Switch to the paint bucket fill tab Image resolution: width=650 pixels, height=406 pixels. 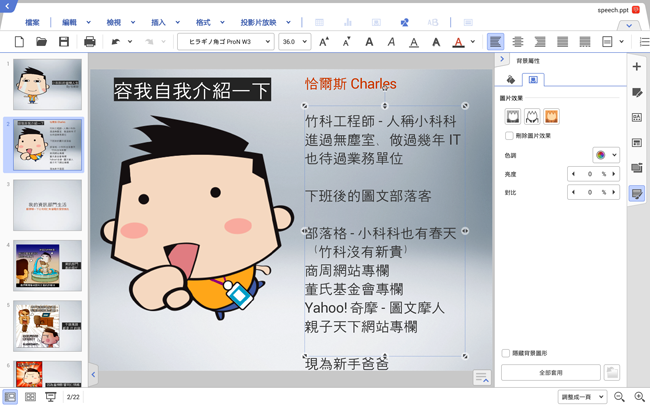point(510,80)
